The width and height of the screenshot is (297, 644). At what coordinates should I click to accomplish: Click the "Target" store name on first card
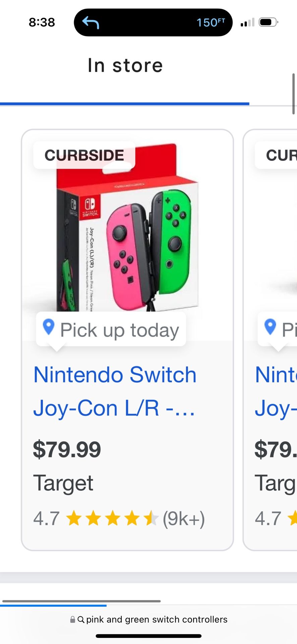[x=63, y=483]
